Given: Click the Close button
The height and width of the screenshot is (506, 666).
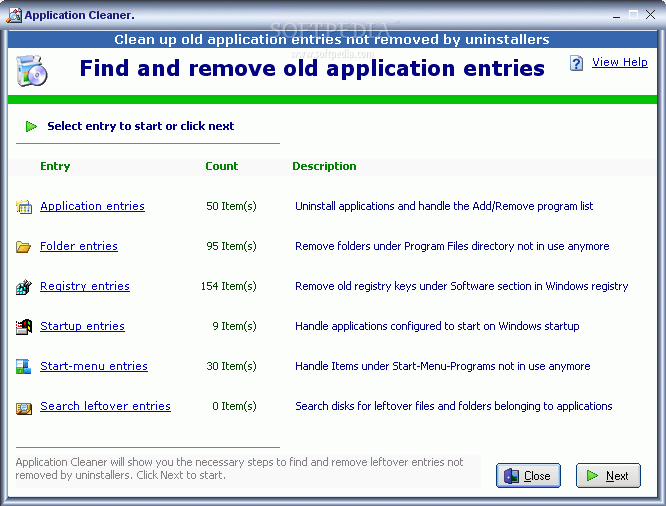Looking at the screenshot, I should [528, 475].
